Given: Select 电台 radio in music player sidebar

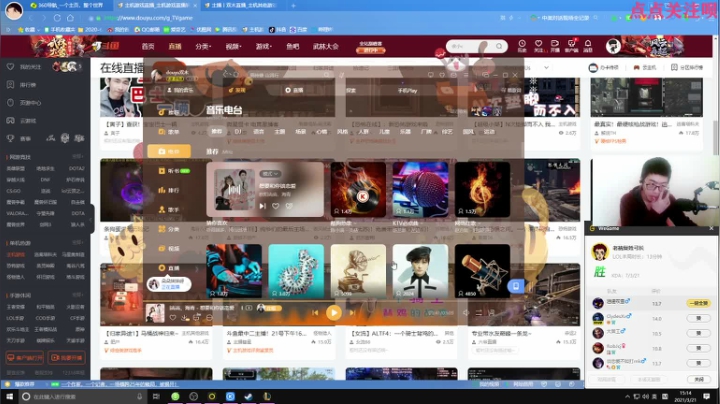Looking at the screenshot, I should [169, 151].
